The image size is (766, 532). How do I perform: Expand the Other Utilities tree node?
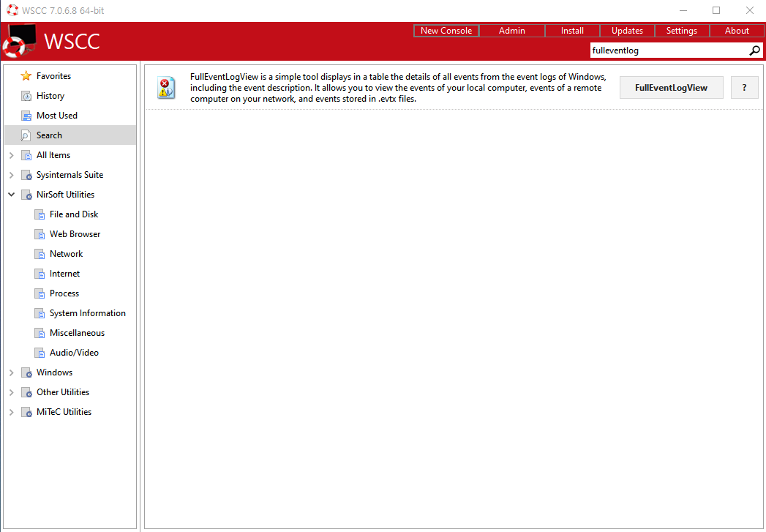11,392
